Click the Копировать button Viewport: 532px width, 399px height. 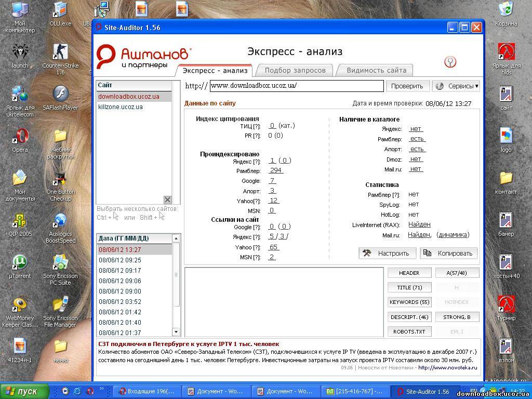coord(449,253)
